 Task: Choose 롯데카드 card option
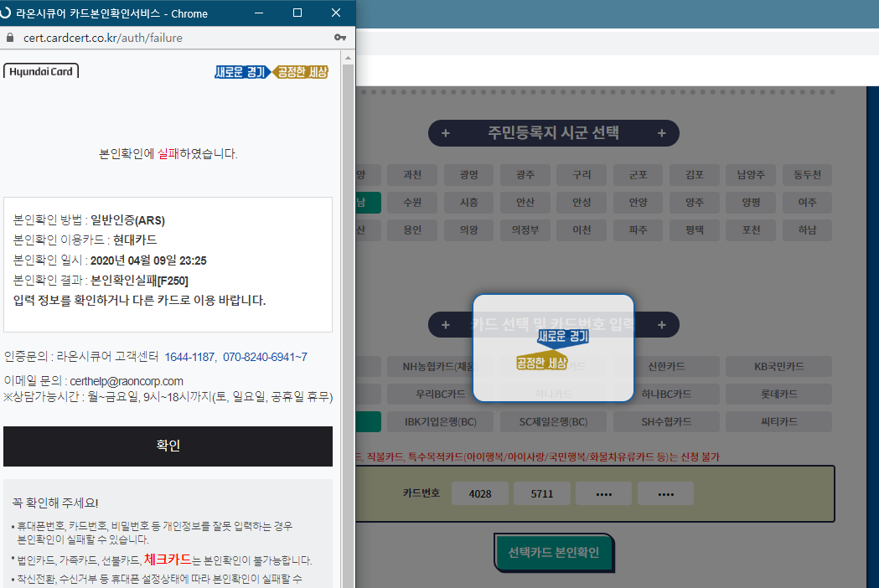click(x=779, y=394)
